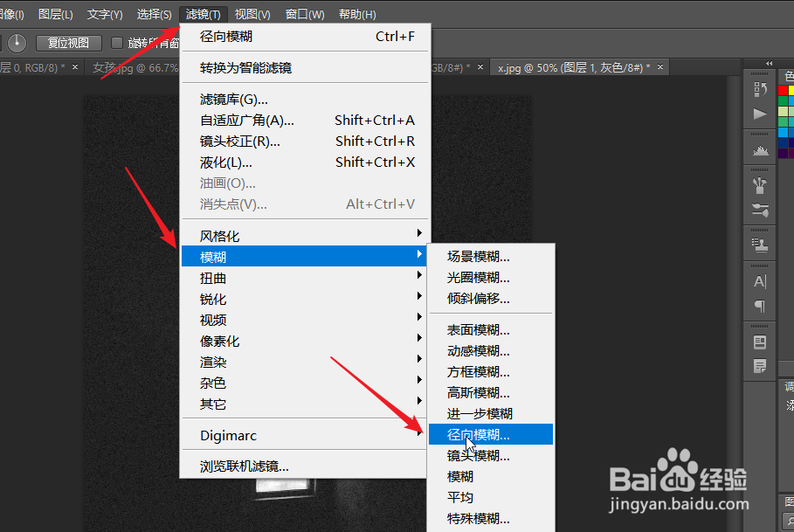Expand the 视频 submenu arrow
The height and width of the screenshot is (532, 794).
click(419, 317)
